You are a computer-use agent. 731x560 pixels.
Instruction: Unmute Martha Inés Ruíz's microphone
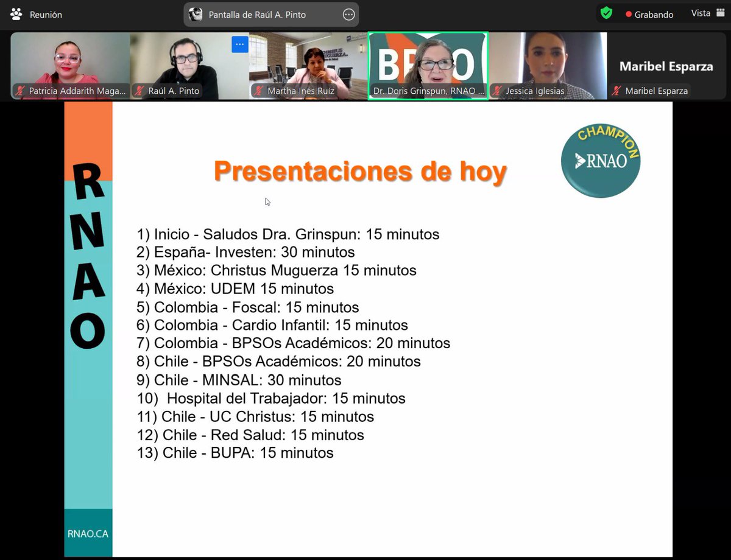[259, 91]
